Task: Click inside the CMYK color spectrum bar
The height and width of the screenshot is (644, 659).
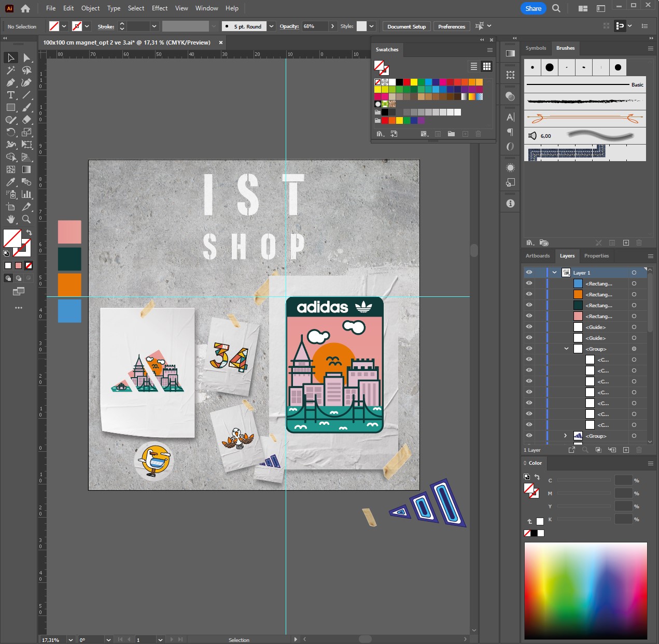Action: 585,590
